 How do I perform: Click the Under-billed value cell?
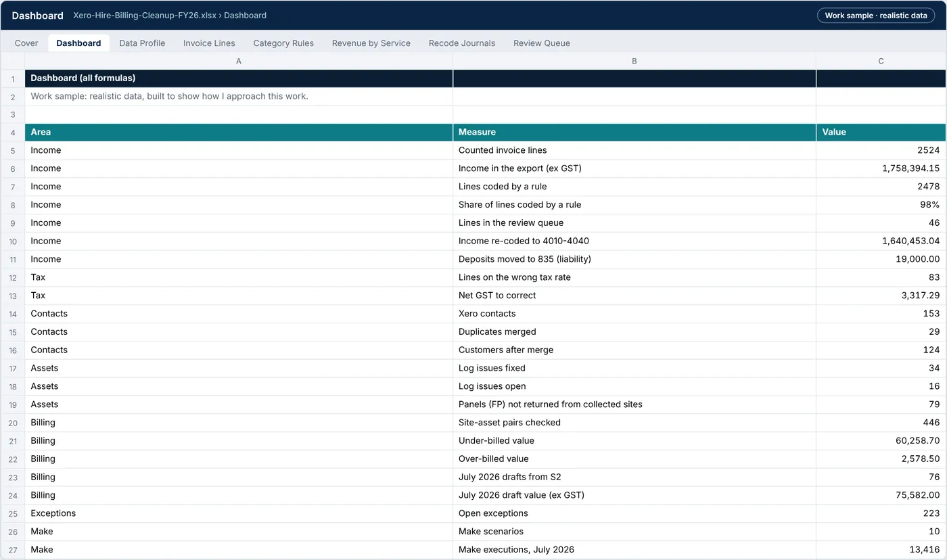coord(634,441)
